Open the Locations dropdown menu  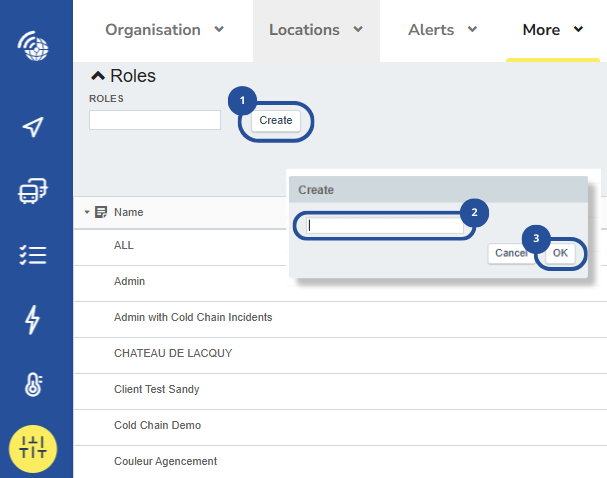point(315,30)
